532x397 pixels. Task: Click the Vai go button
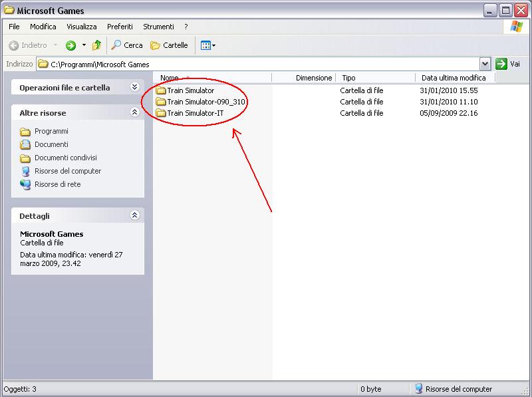tap(507, 64)
